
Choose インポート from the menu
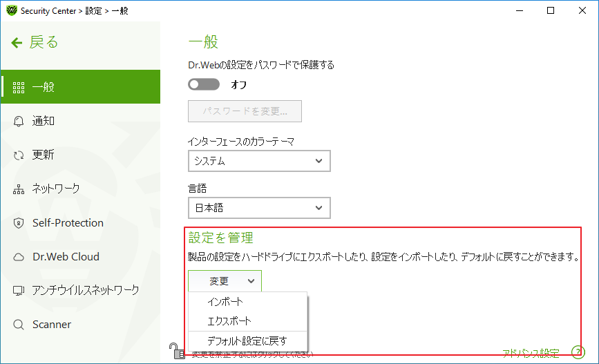tap(248, 302)
